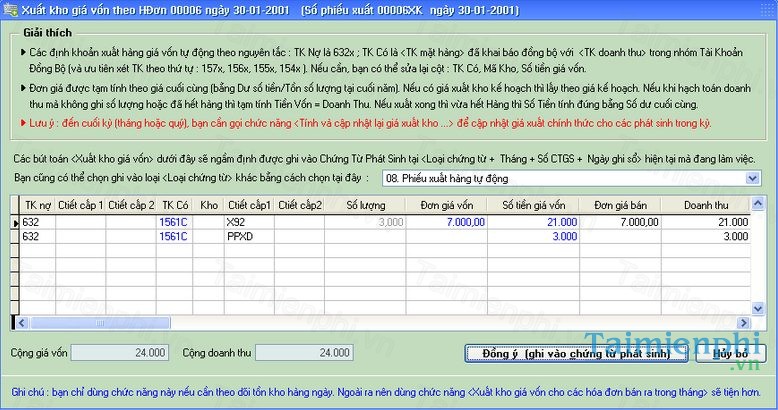
Task: Select the TK nợ column header
Action: coord(38,205)
